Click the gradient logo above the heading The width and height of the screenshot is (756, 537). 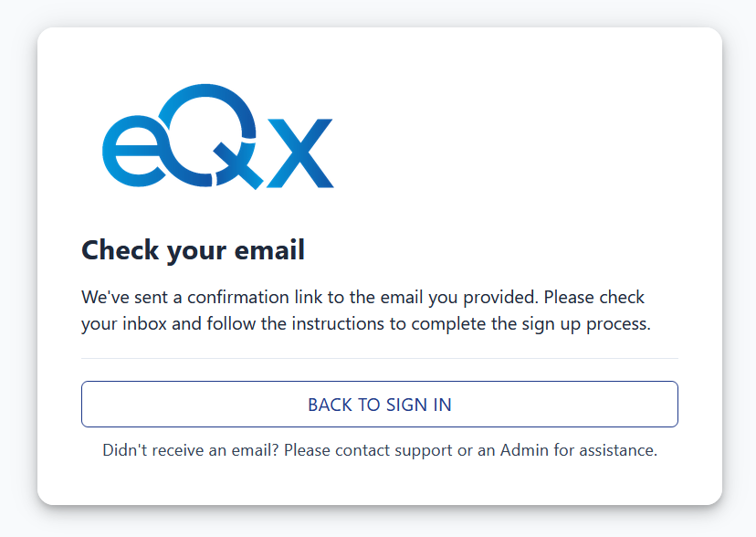(x=217, y=137)
